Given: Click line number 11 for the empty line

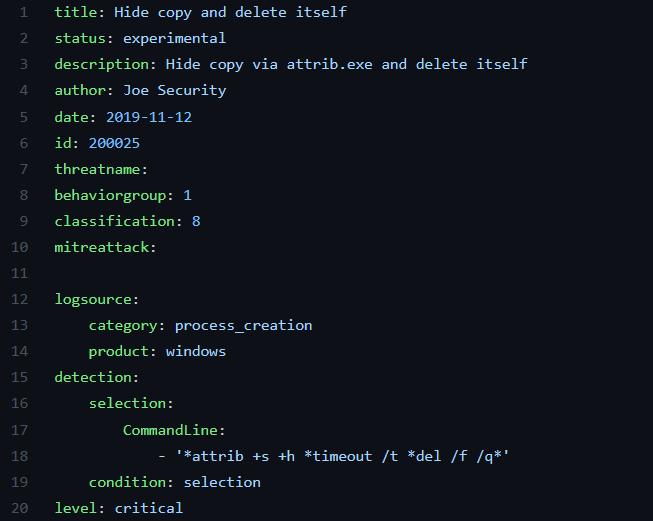Looking at the screenshot, I should [x=20, y=273].
